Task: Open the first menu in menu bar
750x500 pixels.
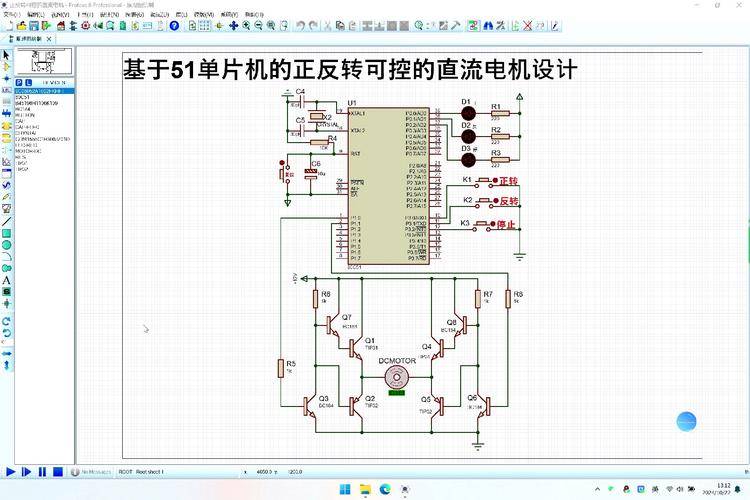Action: [11, 14]
